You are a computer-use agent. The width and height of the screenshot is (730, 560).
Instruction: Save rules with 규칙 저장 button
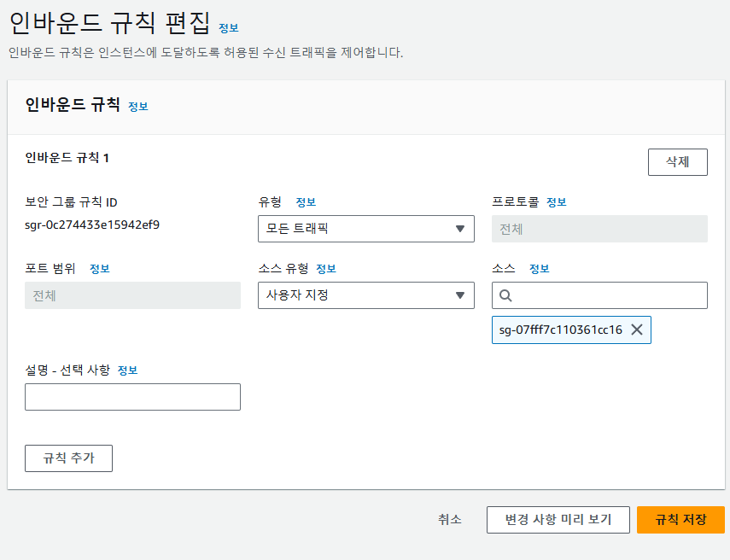pyautogui.click(x=680, y=520)
